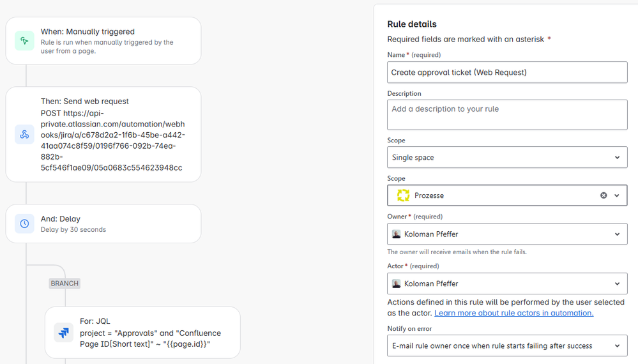The image size is (638, 364).
Task: Click the Jira JQL branch icon
Action: [64, 333]
